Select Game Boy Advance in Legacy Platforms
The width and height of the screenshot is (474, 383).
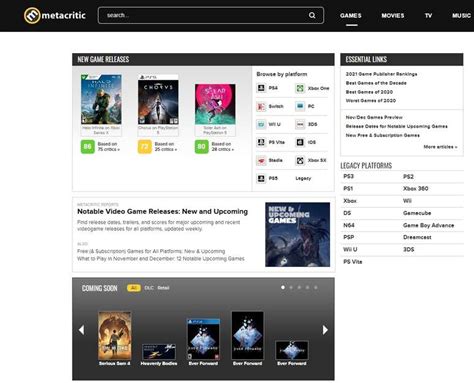click(x=428, y=225)
